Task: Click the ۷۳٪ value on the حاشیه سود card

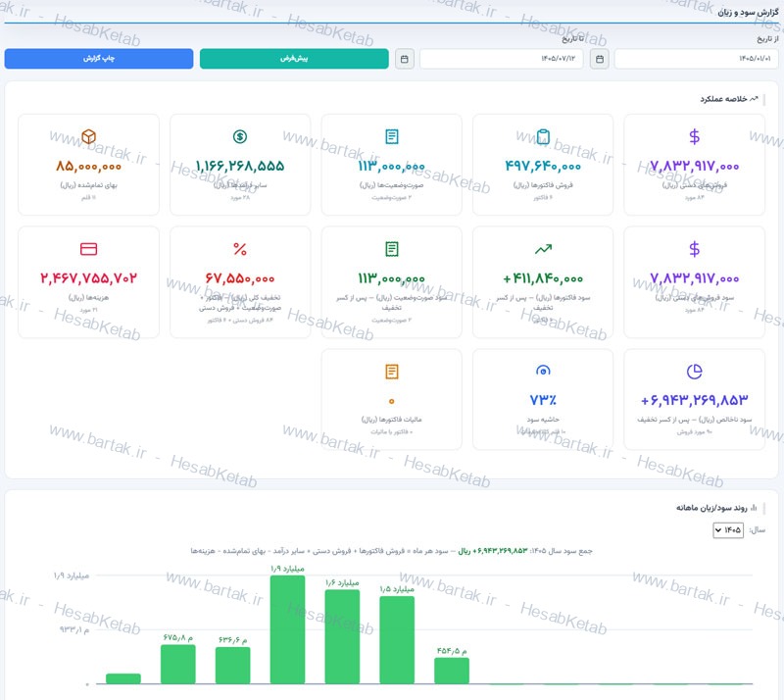Action: (543, 400)
